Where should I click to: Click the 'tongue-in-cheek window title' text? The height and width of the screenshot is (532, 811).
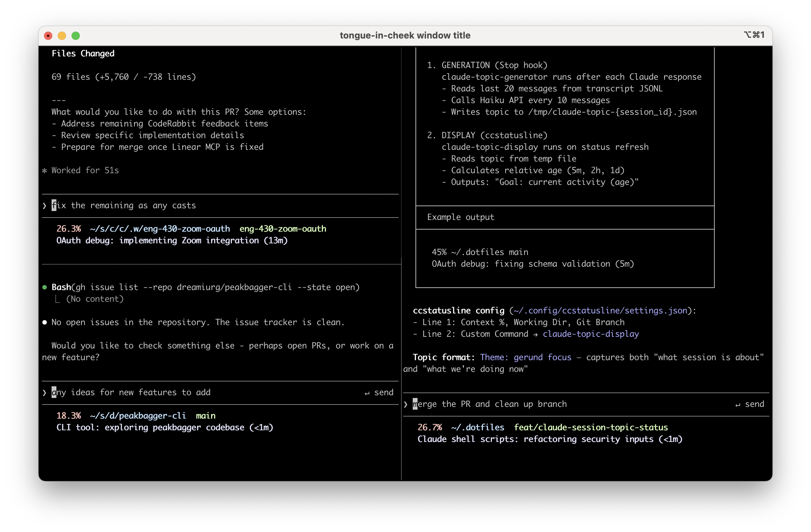[x=405, y=35]
